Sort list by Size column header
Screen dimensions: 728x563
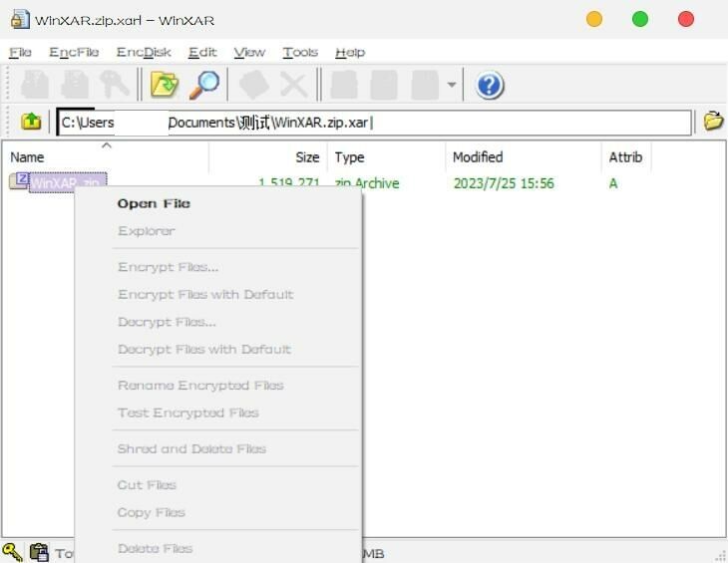pos(307,157)
